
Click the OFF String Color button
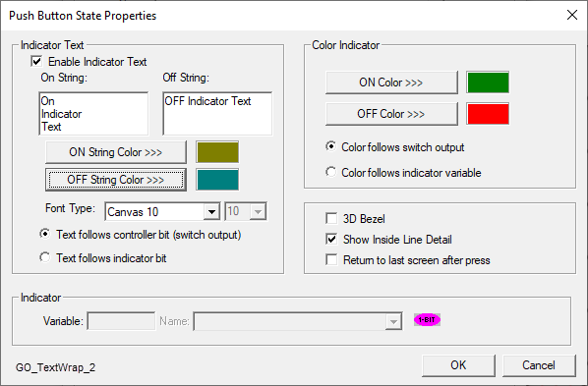click(116, 180)
